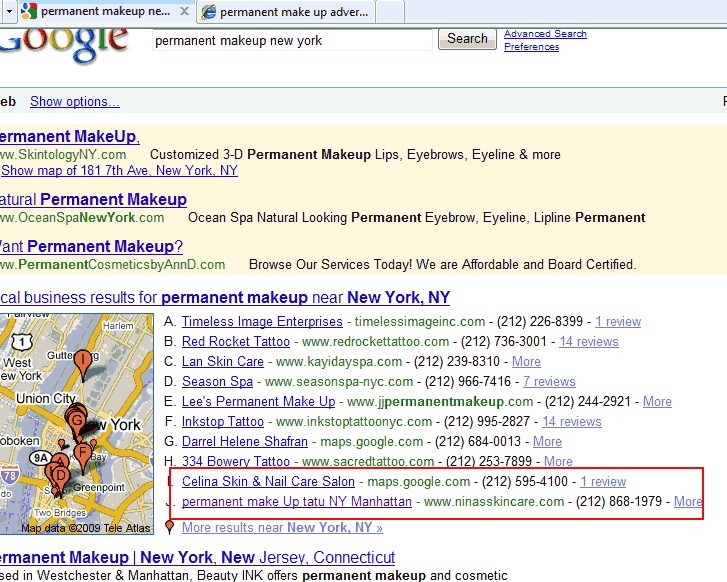Image resolution: width=727 pixels, height=582 pixels.
Task: Open the 'Want Permanent Makeup?' ad link
Action: point(91,246)
